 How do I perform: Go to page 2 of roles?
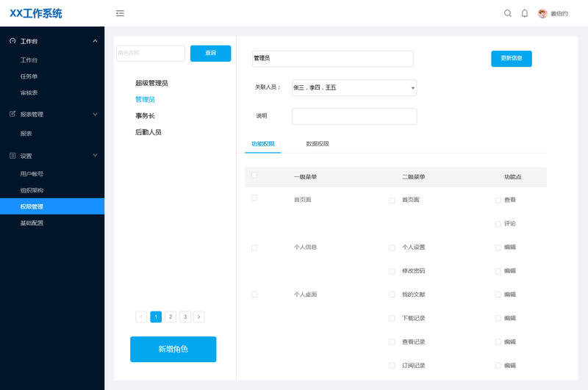point(171,317)
